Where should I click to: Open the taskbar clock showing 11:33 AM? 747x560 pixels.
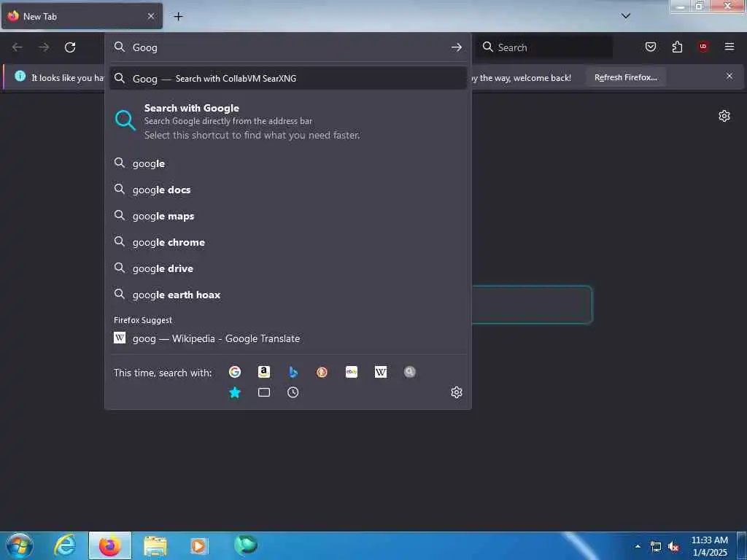pyautogui.click(x=709, y=545)
